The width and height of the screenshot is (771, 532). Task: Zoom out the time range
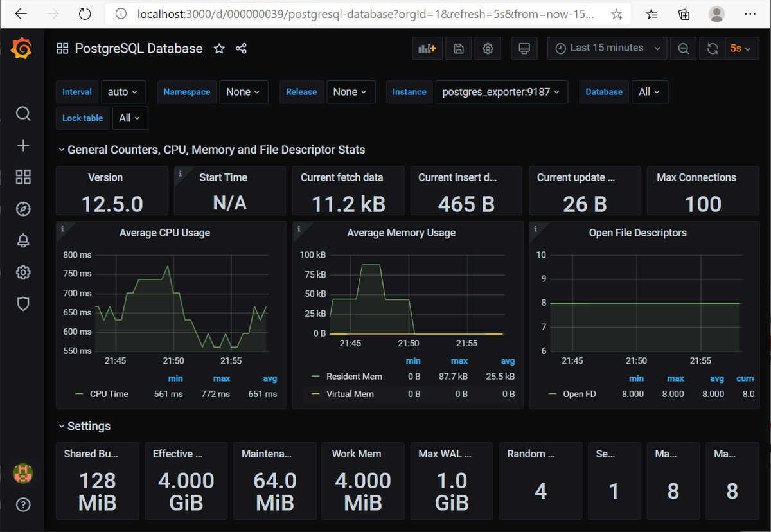coord(684,48)
